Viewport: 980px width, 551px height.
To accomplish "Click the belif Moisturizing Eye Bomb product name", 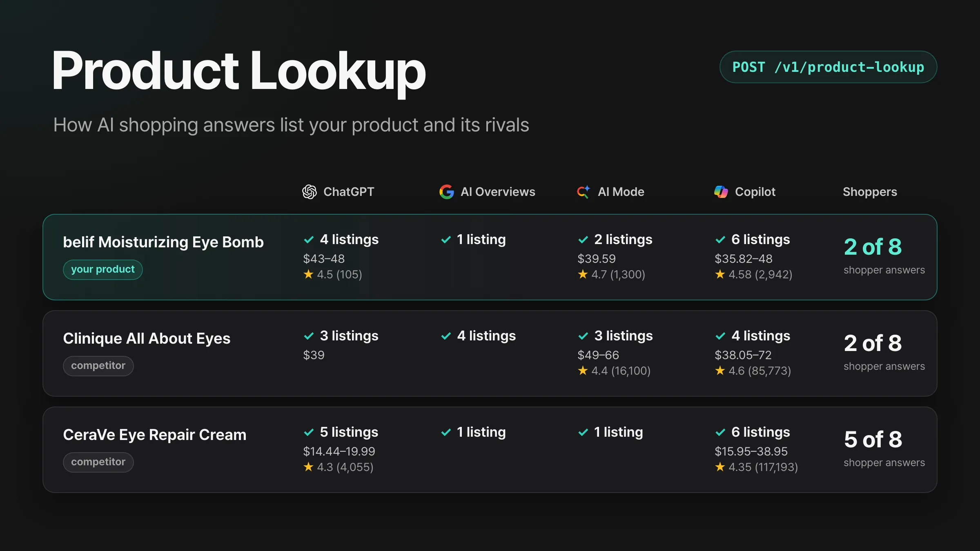I will coord(163,242).
